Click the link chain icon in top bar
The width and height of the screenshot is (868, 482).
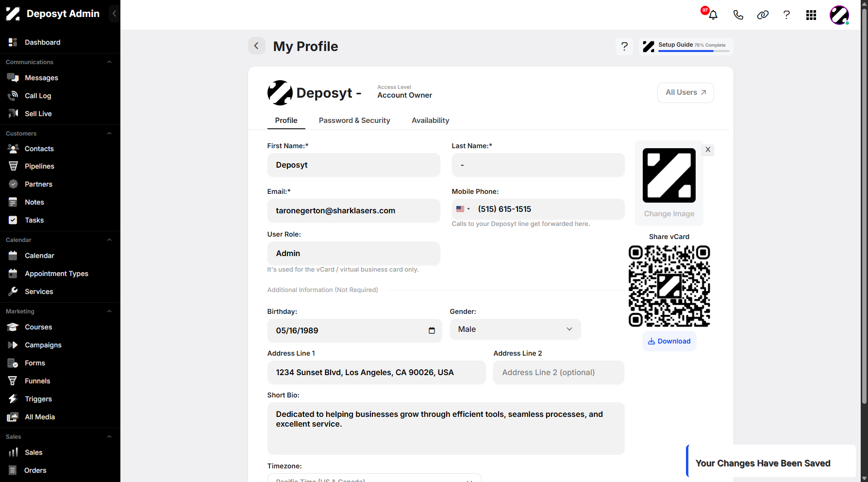click(x=763, y=15)
